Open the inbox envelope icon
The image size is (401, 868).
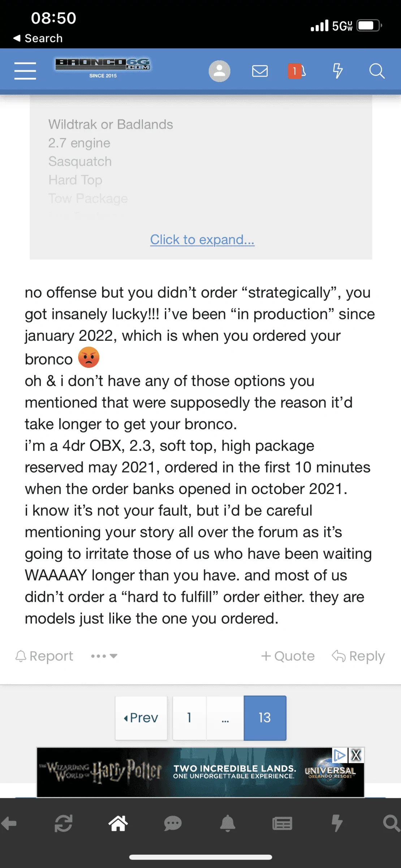260,71
